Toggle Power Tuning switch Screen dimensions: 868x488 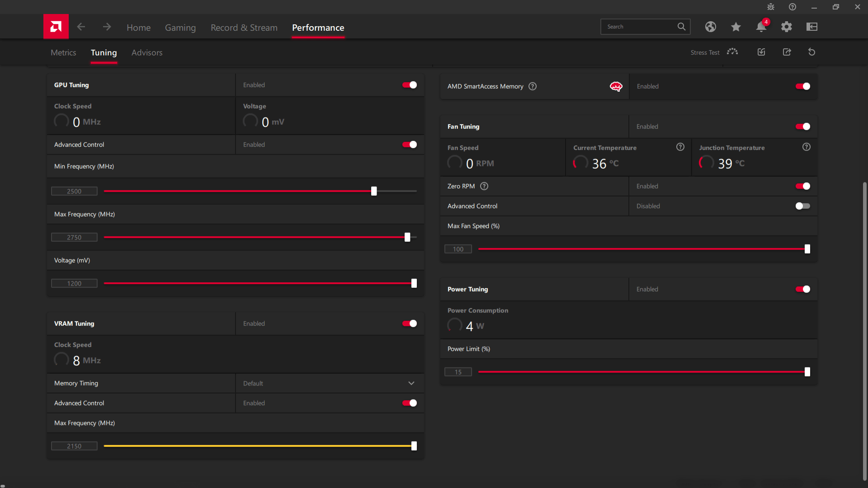(x=803, y=289)
